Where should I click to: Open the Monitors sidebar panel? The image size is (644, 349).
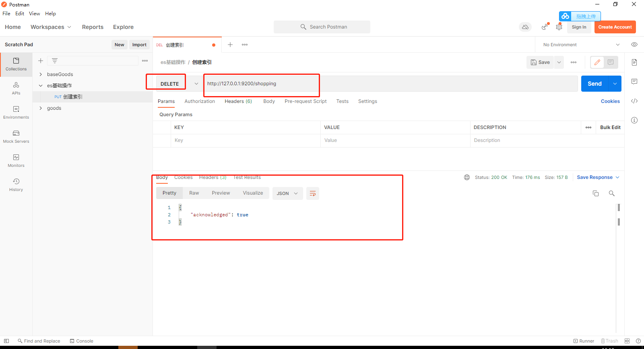point(16,161)
